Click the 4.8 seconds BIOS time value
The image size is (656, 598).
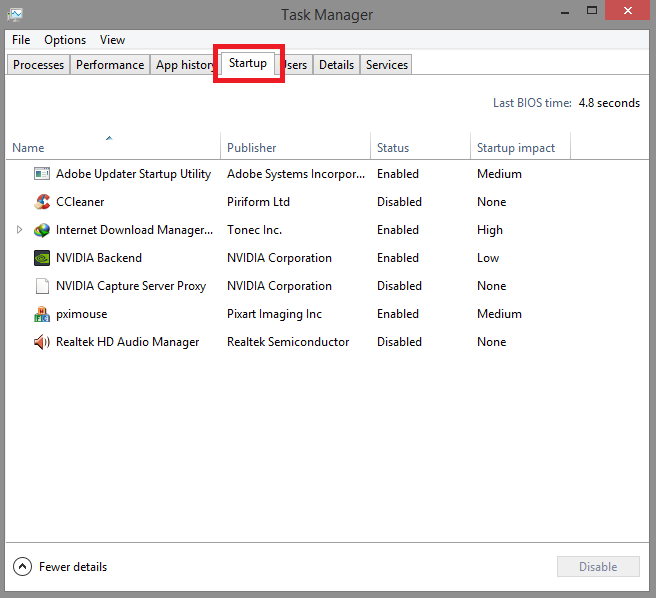point(609,103)
